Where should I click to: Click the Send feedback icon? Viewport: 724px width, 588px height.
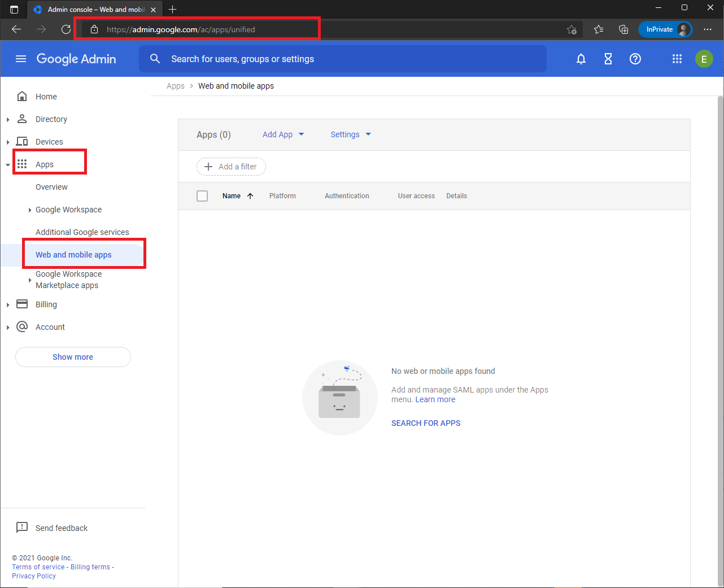click(x=22, y=528)
